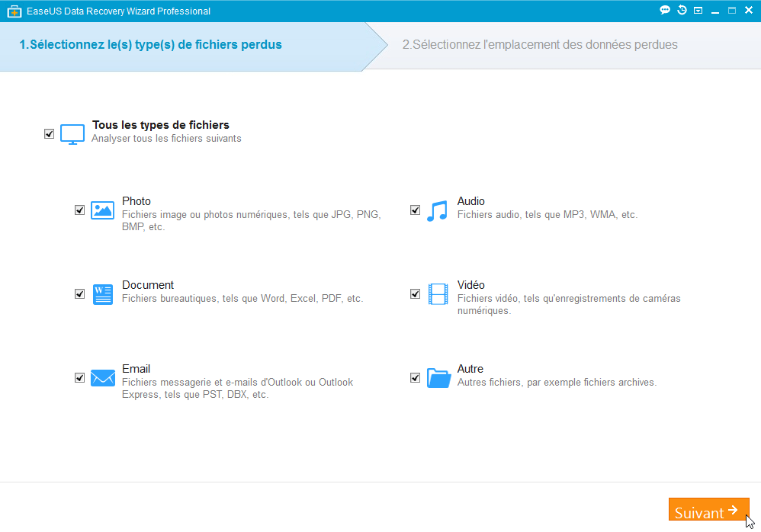
Task: Click the Vidéo film strip icon
Action: pos(438,294)
